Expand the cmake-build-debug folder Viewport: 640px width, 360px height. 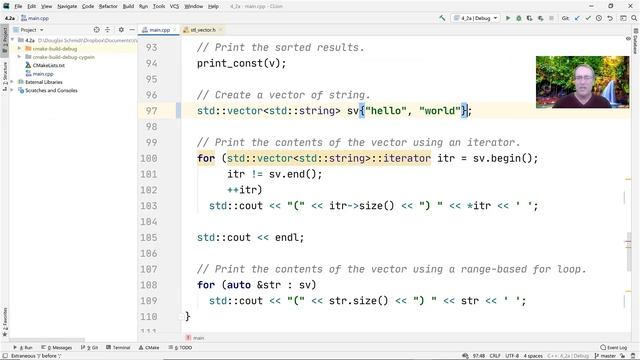tap(19, 49)
